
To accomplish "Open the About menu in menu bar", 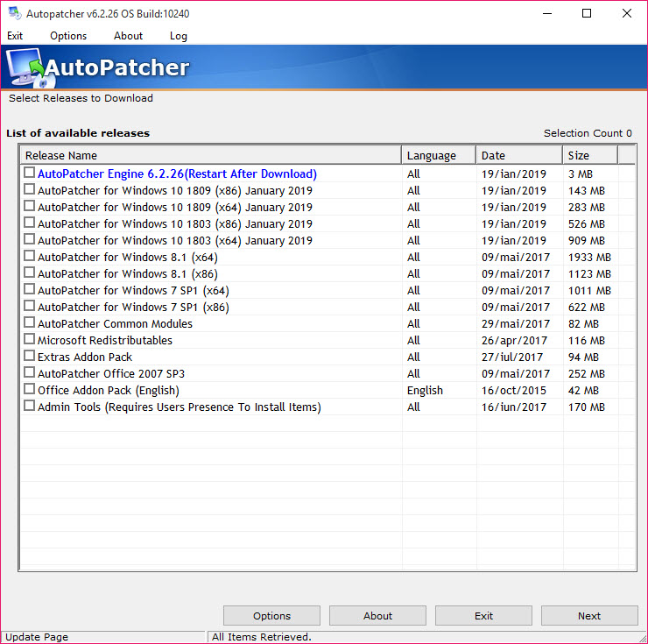I will (128, 36).
